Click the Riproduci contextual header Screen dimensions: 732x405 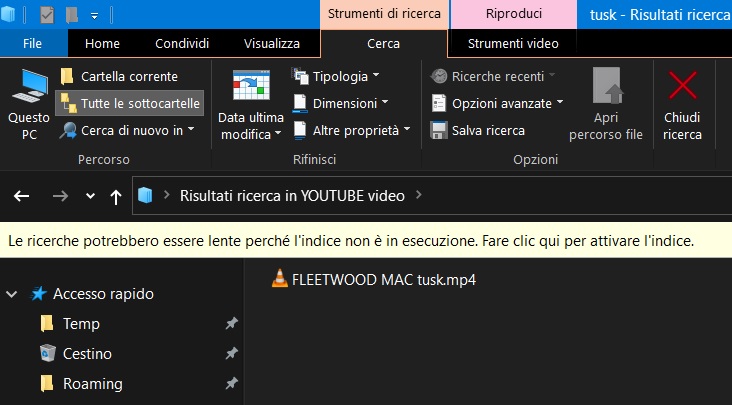pos(514,14)
